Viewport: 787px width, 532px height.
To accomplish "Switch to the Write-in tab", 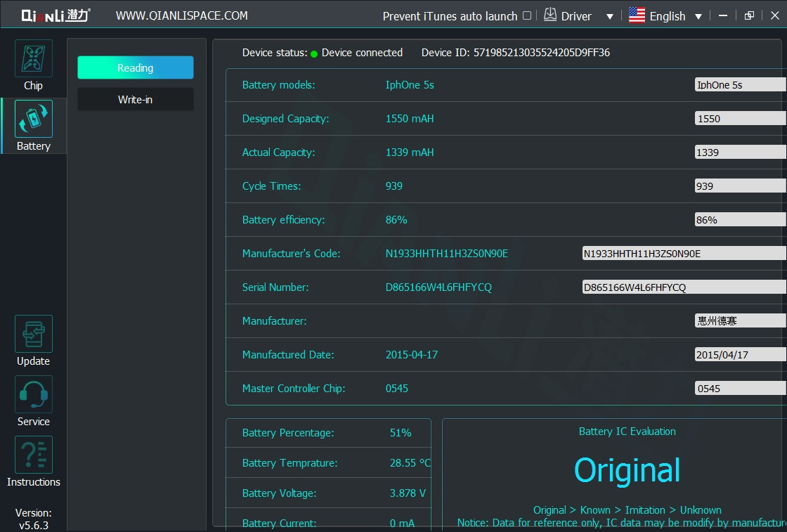I will tap(136, 99).
